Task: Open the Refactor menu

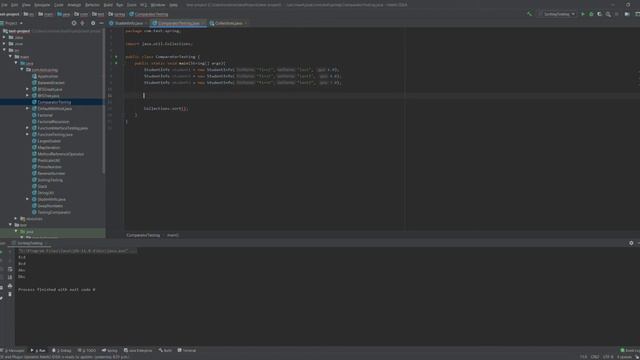Action: [92, 5]
